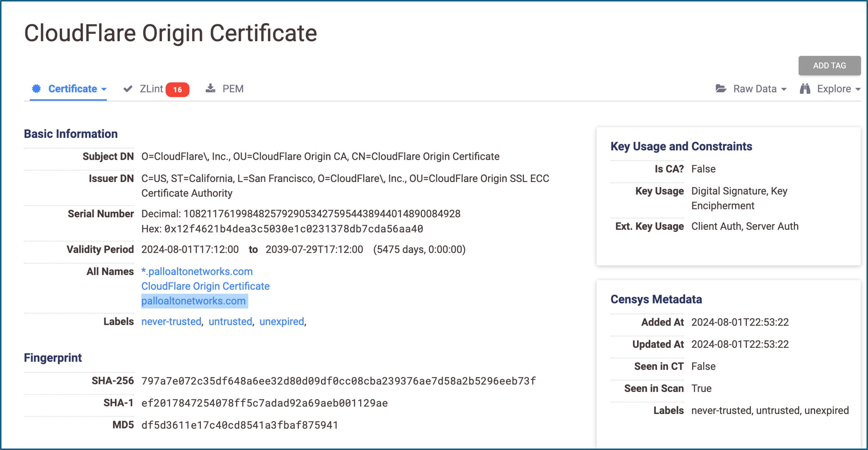Open the Raw Data dropdown arrow
868x450 pixels.
(x=784, y=89)
